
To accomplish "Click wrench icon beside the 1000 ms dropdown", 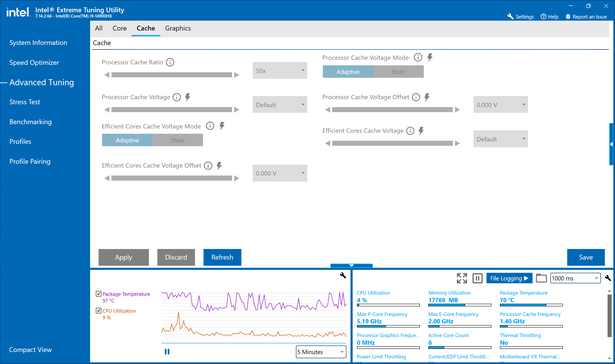I will coord(608,278).
